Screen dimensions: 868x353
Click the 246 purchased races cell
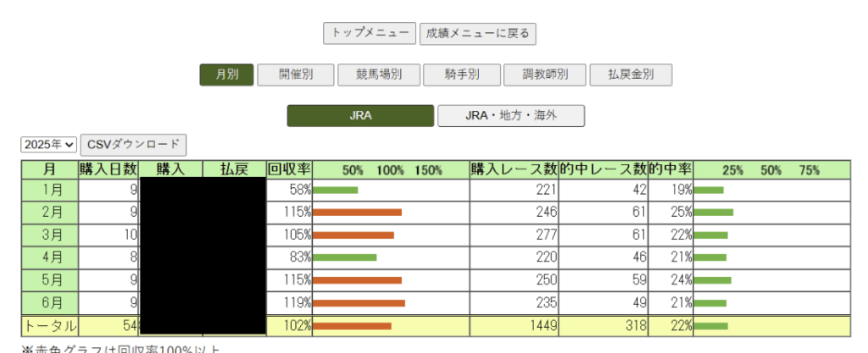[x=514, y=212]
